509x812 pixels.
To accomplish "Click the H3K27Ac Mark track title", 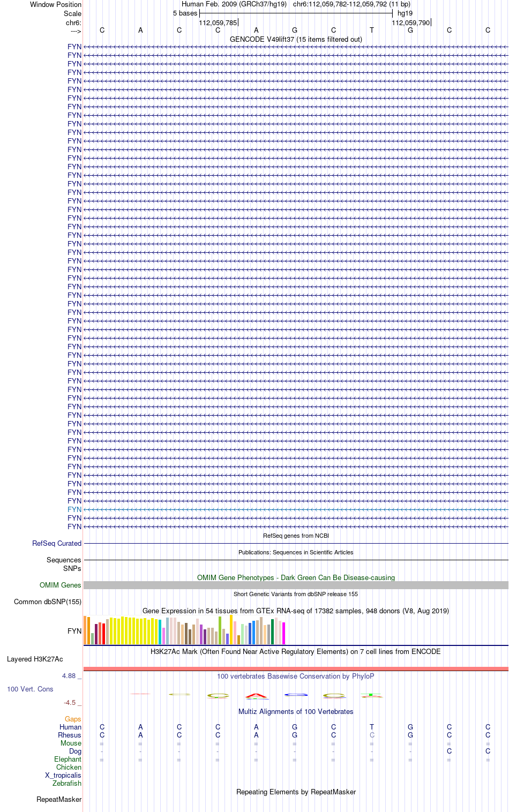I will tap(296, 651).
